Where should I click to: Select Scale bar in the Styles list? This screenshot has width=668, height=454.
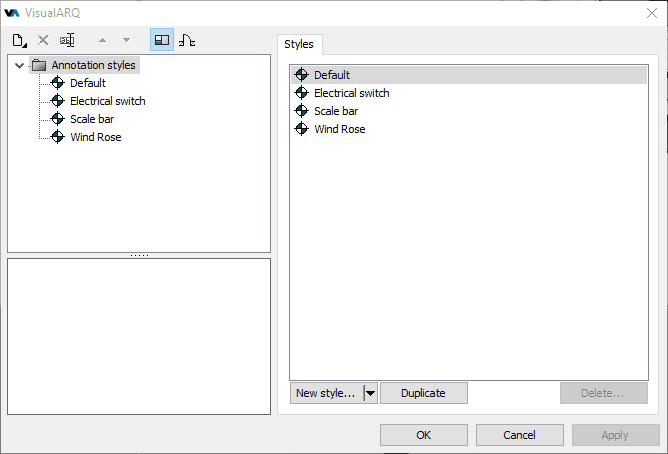point(469,111)
